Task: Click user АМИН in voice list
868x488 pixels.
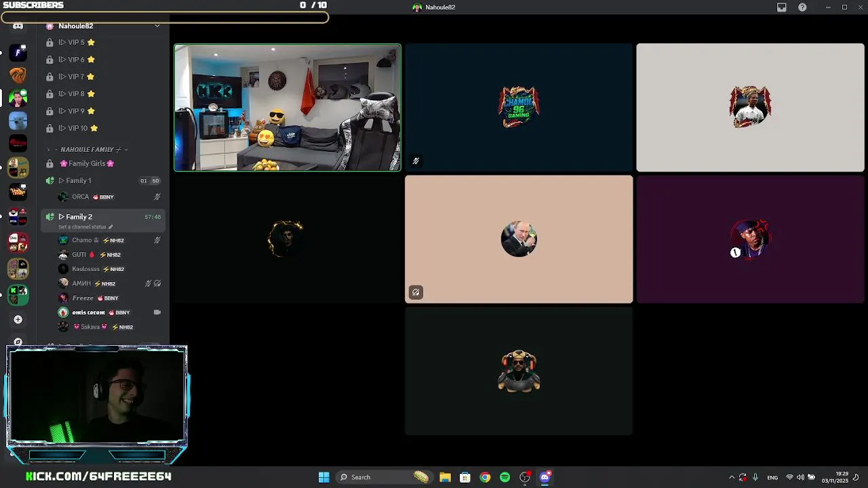Action: [x=102, y=283]
